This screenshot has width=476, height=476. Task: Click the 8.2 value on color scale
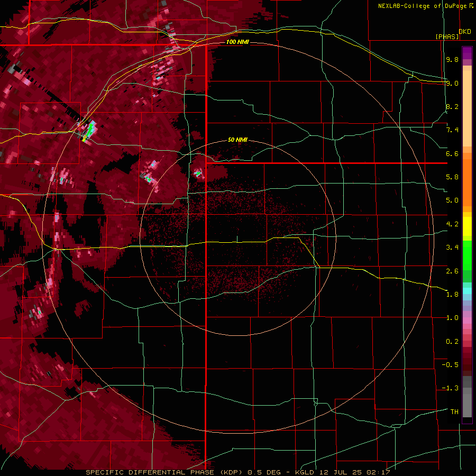[452, 106]
